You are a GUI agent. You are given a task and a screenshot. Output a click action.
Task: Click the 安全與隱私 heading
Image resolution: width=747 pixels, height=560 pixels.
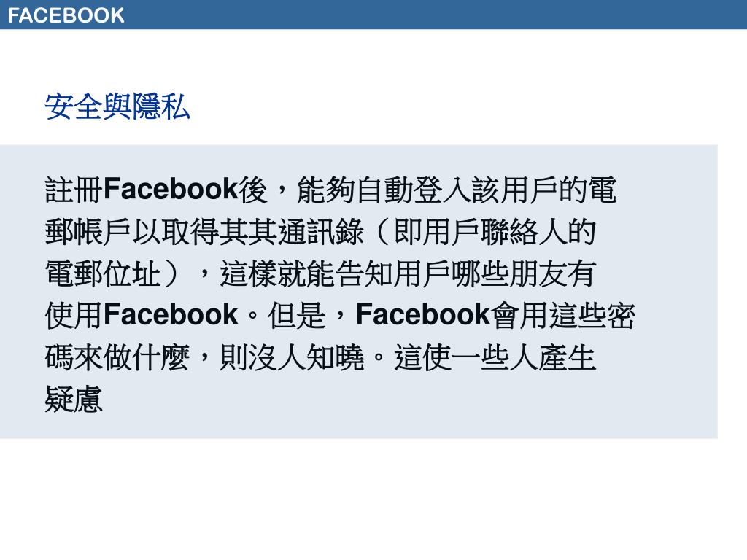click(x=117, y=106)
